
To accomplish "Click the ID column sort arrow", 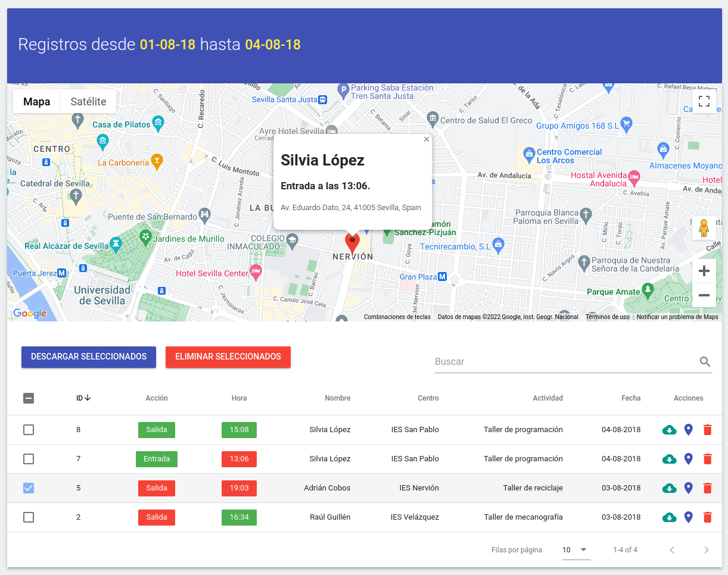I will pyautogui.click(x=88, y=398).
